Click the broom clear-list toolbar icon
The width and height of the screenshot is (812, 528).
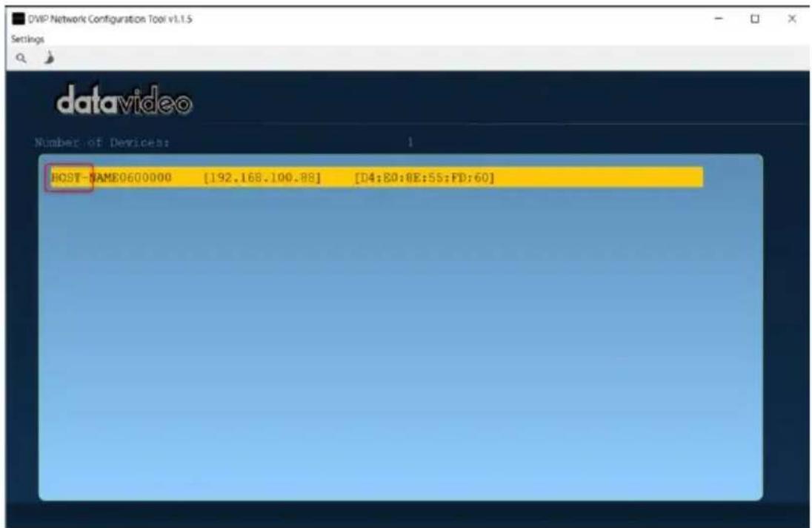(49, 58)
